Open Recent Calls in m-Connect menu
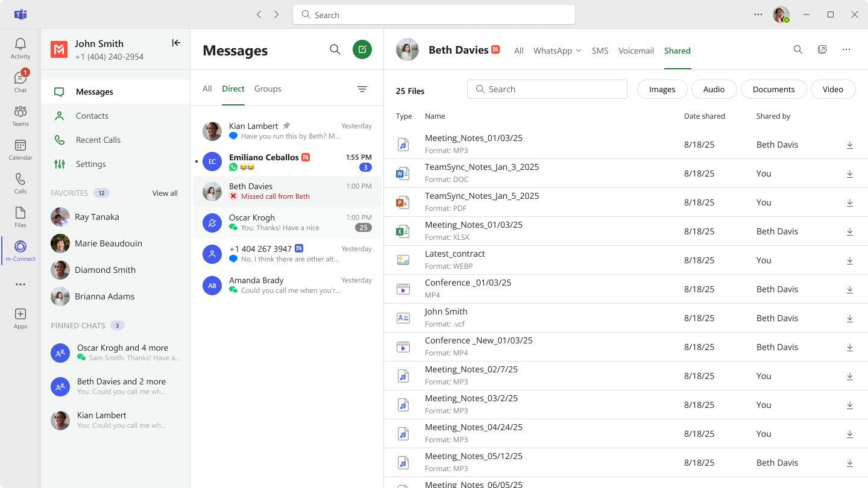This screenshot has height=488, width=868. click(x=116, y=140)
